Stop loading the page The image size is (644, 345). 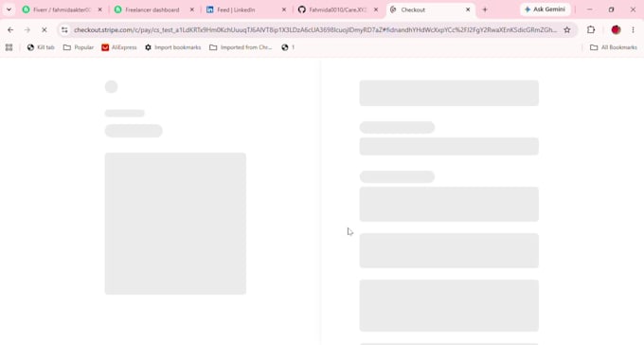coord(45,29)
